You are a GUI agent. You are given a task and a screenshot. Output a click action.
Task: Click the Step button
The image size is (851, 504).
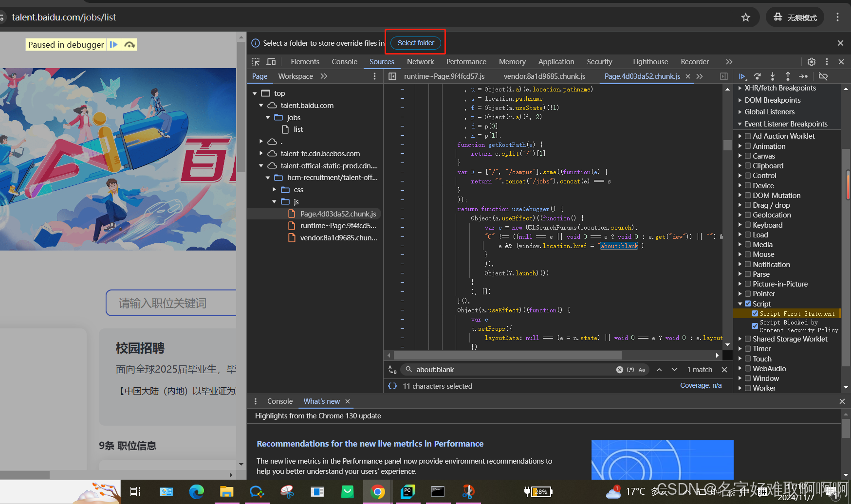pyautogui.click(x=803, y=76)
